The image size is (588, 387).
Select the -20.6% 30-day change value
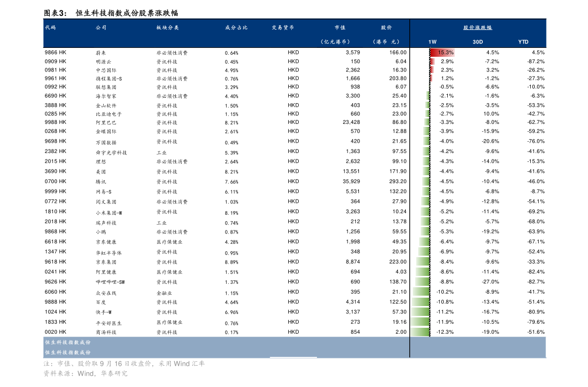(x=491, y=141)
